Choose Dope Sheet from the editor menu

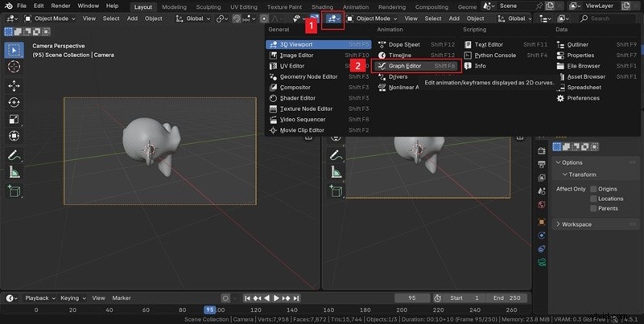(x=416, y=45)
